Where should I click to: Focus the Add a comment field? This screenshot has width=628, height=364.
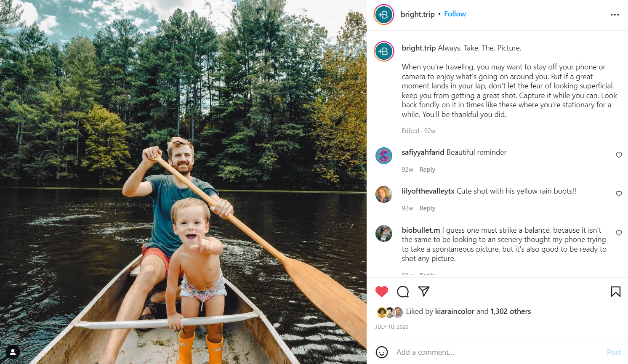click(497, 352)
